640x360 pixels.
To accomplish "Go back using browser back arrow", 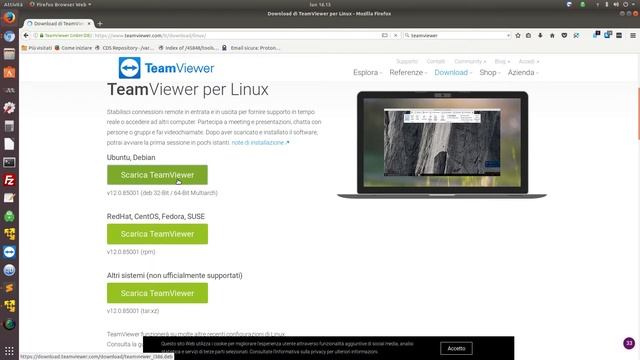I will [x=26, y=36].
